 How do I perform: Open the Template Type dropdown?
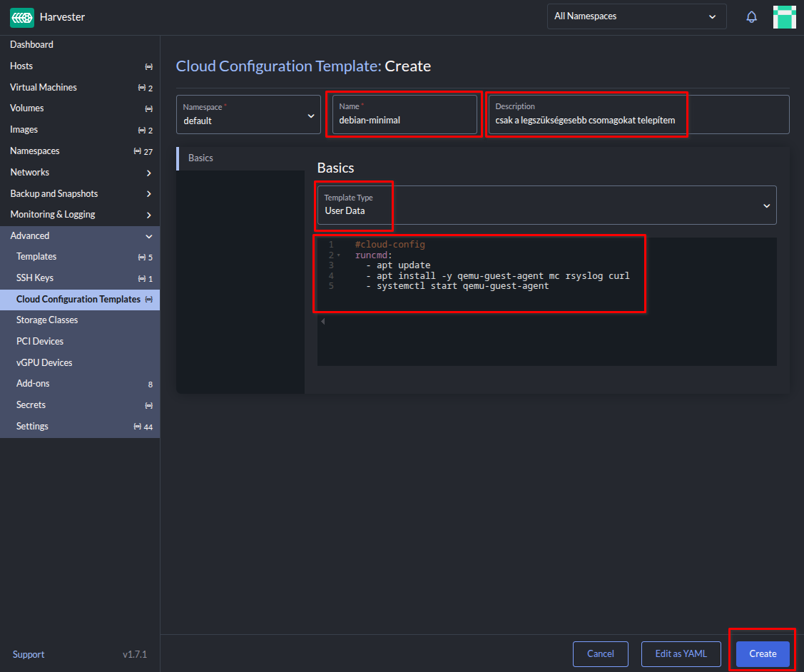click(546, 205)
